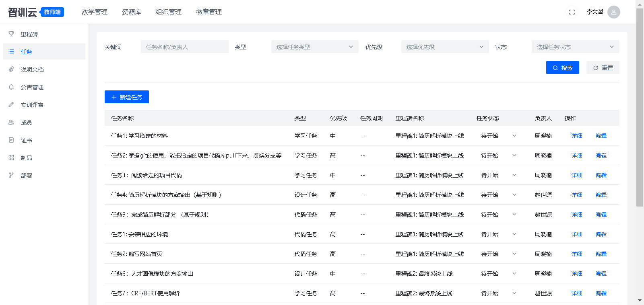Toggle fullscreen with the expand icon
This screenshot has width=644, height=305.
572,12
